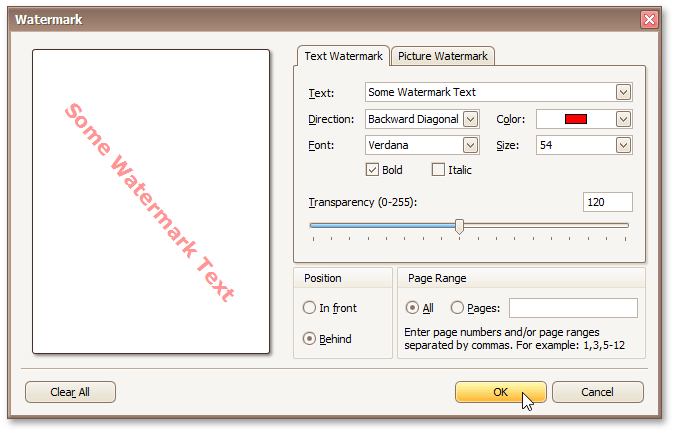This screenshot has height=433, width=675.
Task: Open the Color picker dropdown arrow
Action: pyautogui.click(x=624, y=119)
